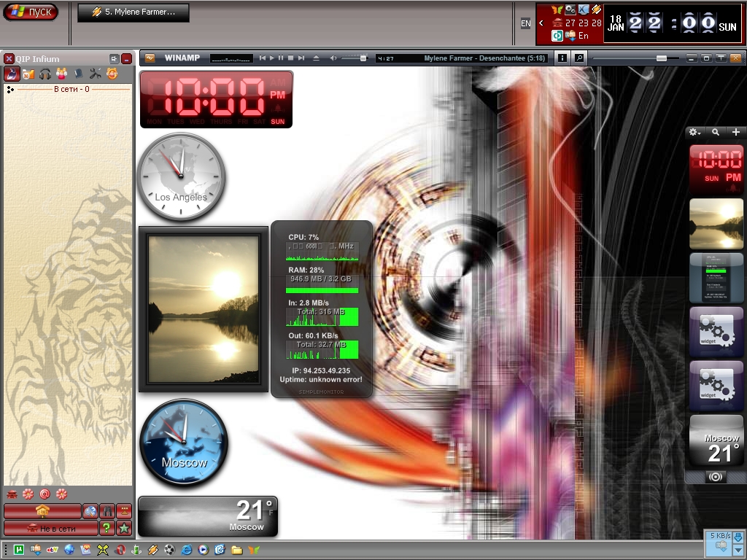
Task: Mute Winamp using the speaker icon
Action: tap(333, 58)
